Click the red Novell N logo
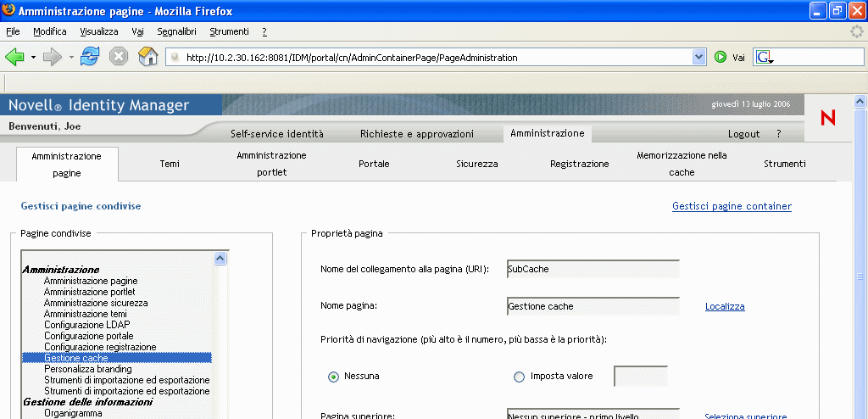The width and height of the screenshot is (868, 419). 828,118
